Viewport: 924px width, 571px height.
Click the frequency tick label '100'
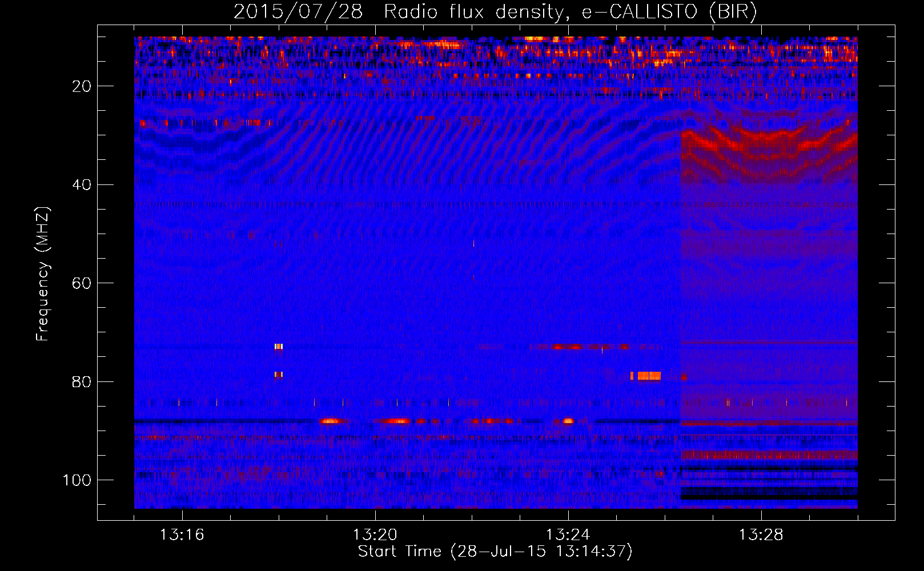pos(77,480)
